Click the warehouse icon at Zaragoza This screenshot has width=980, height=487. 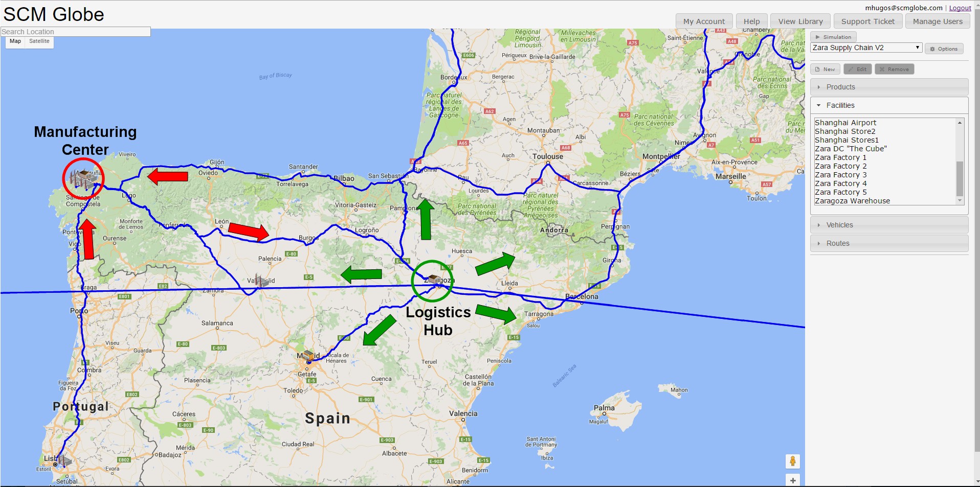click(433, 279)
